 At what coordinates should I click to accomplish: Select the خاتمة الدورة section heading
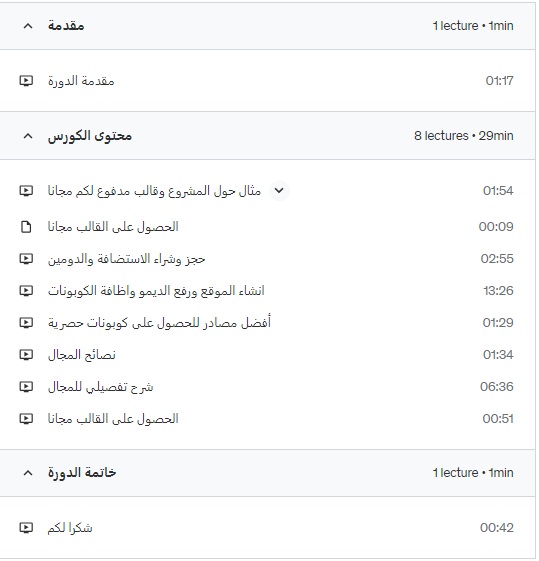tap(82, 473)
